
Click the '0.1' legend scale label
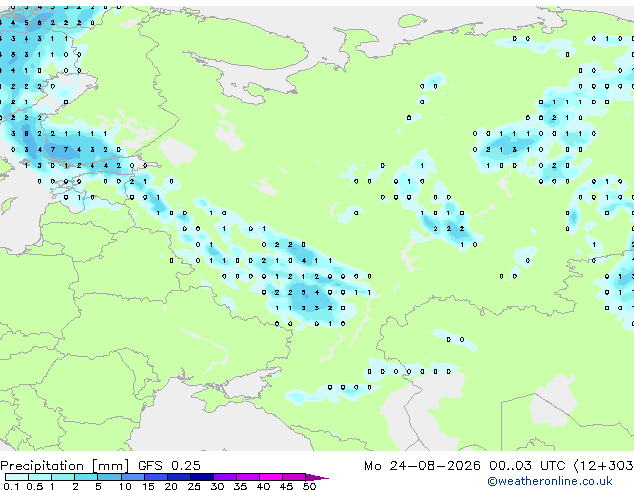point(11,486)
